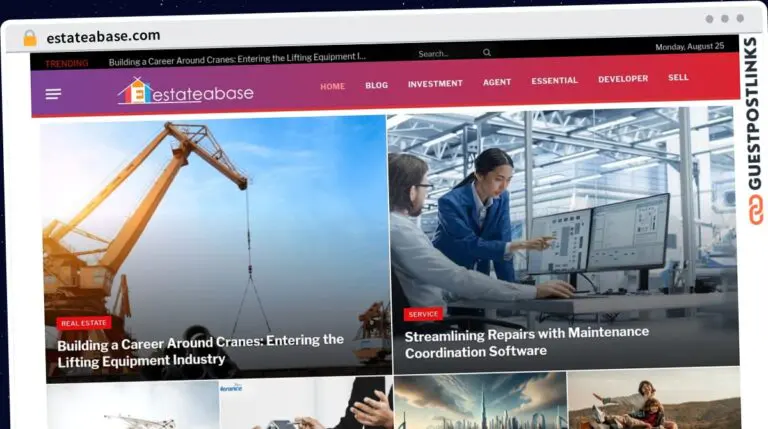Click the Guestpostlinks chain icon
This screenshot has height=429, width=768.
(753, 210)
